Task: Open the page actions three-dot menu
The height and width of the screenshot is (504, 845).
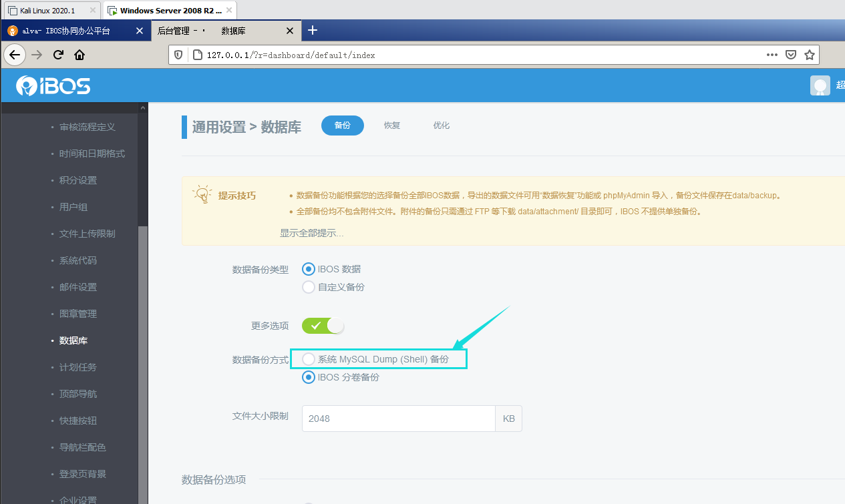Action: (772, 55)
